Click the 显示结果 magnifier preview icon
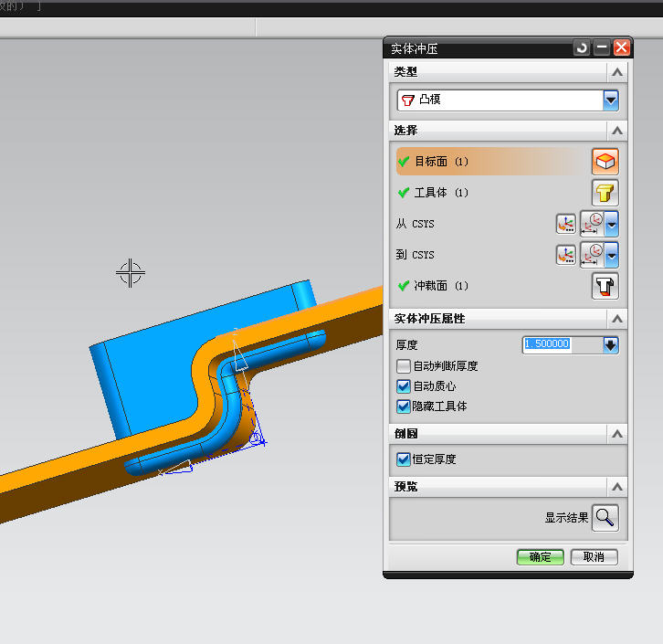The width and height of the screenshot is (663, 644). click(x=605, y=517)
